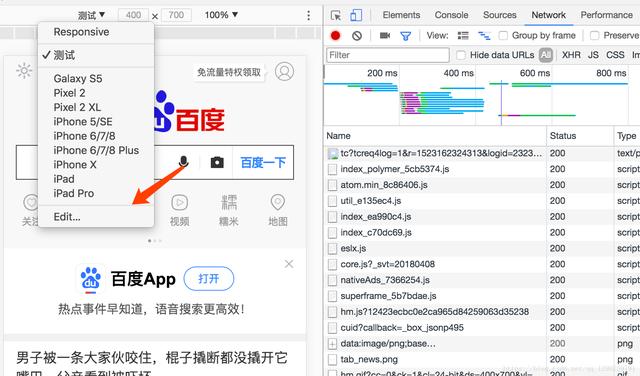Filter requests by XHR type
This screenshot has width=640, height=376.
click(571, 55)
